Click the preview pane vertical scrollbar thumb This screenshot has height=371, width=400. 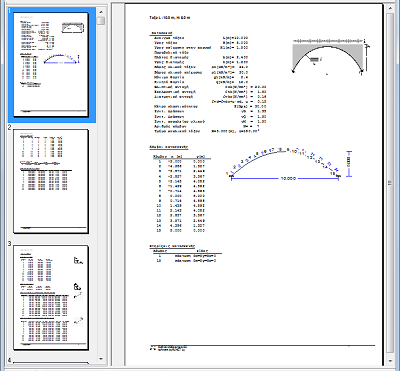pyautogui.click(x=390, y=183)
